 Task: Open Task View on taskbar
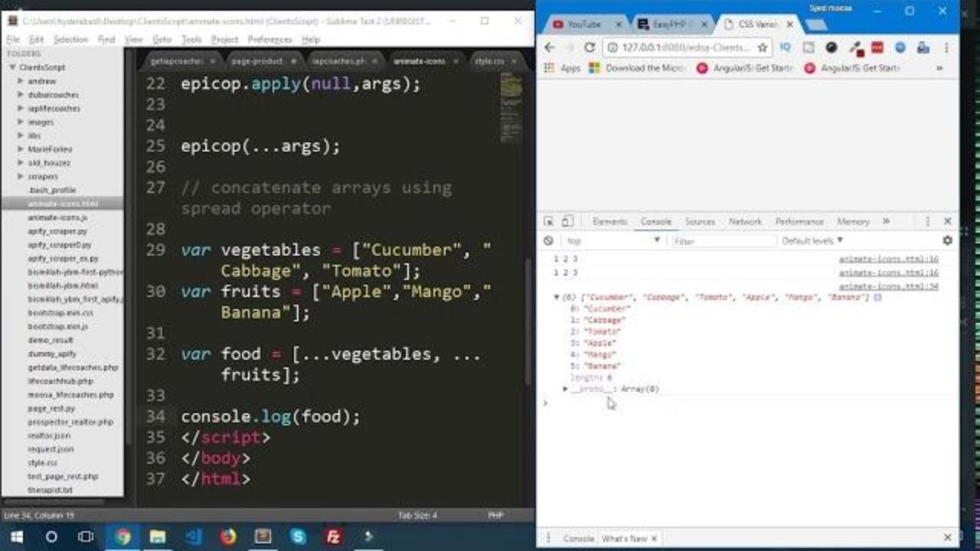[x=86, y=536]
